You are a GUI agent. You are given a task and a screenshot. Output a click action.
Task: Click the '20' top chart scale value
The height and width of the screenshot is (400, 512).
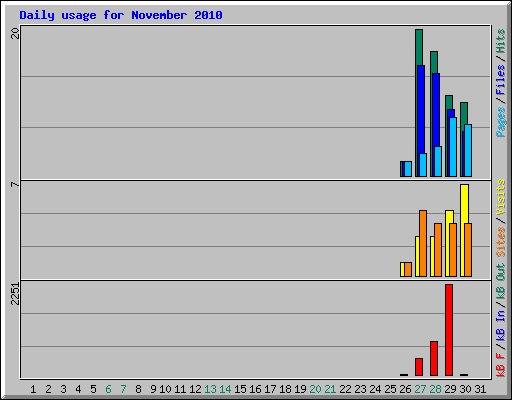pyautogui.click(x=15, y=33)
